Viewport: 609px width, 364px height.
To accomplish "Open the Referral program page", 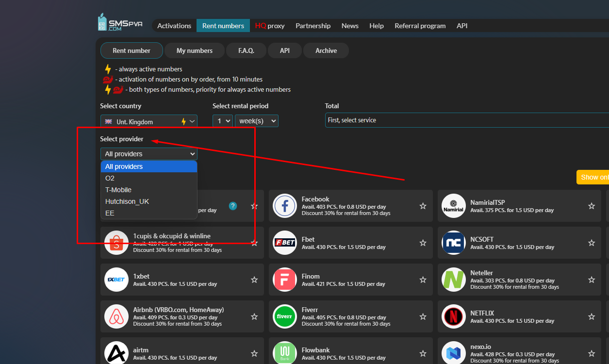I will [420, 26].
